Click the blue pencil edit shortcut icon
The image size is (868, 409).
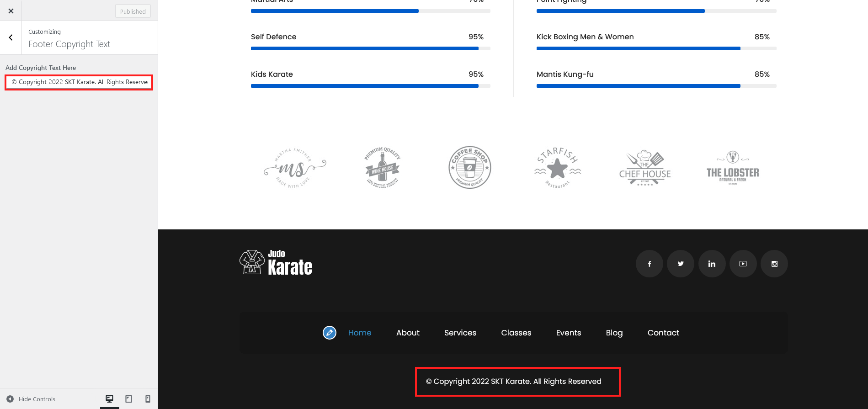click(330, 333)
